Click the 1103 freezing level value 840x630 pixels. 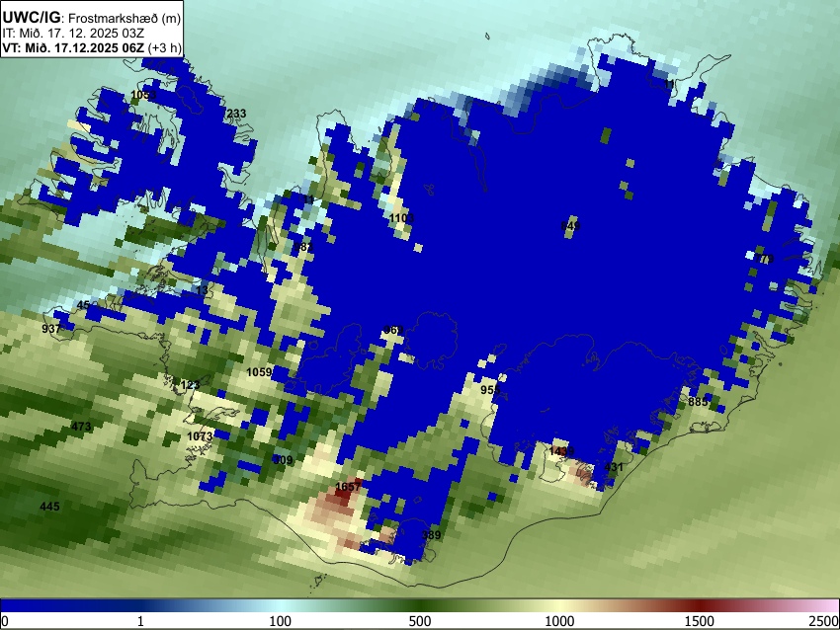coord(402,218)
